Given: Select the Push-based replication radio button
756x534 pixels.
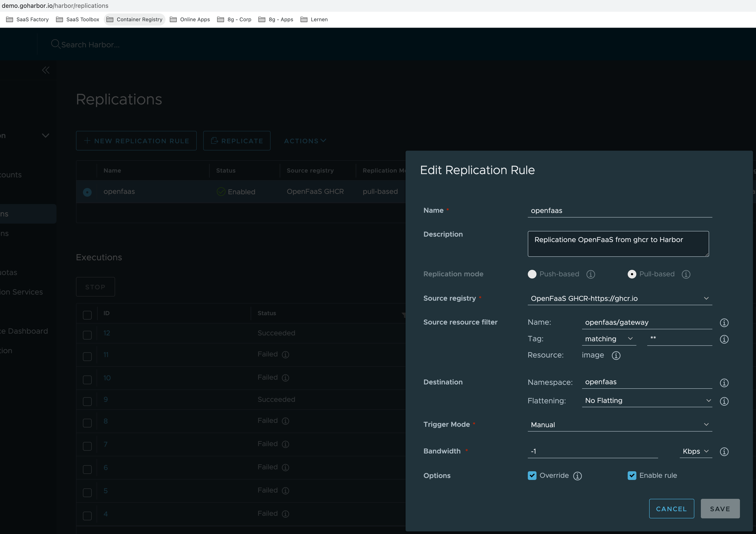Looking at the screenshot, I should click(532, 274).
